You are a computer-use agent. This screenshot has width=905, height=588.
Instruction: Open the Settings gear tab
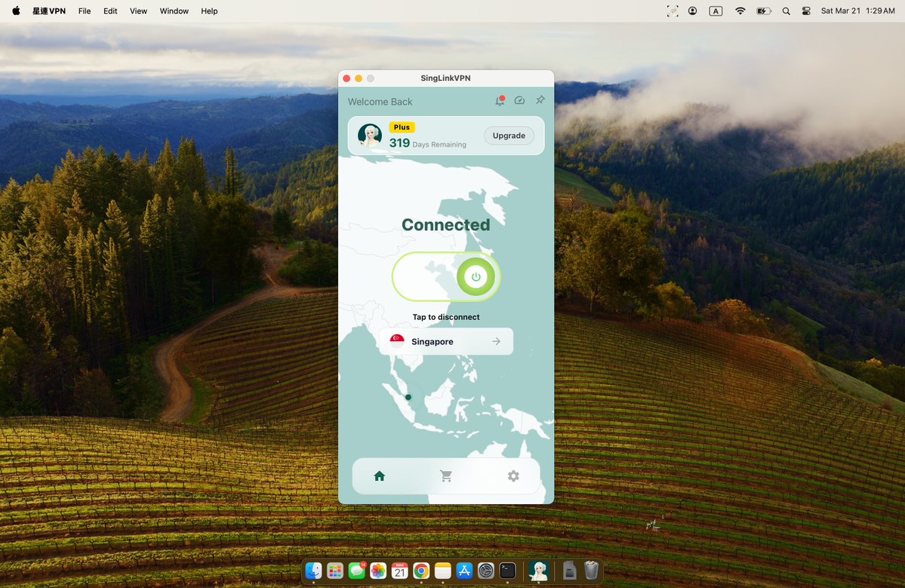tap(513, 476)
